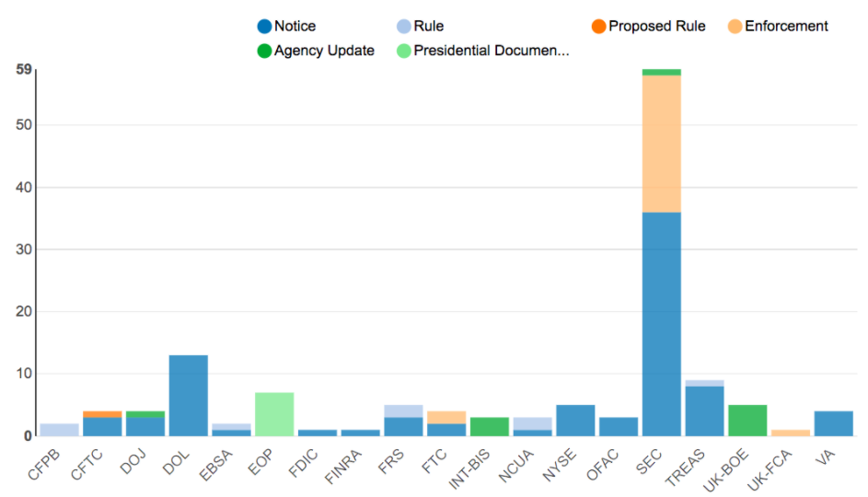Select the DOL Notice bar
This screenshot has height=497, width=868.
point(188,396)
